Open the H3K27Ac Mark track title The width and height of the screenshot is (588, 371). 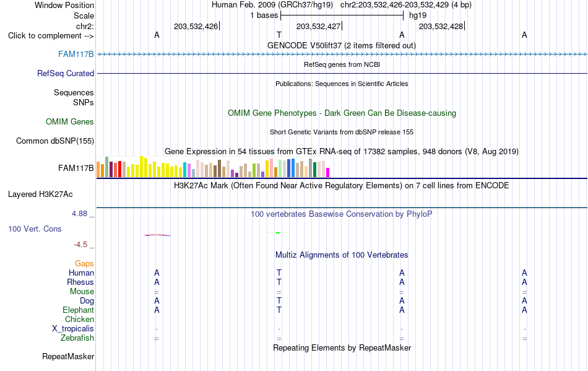tap(342, 186)
